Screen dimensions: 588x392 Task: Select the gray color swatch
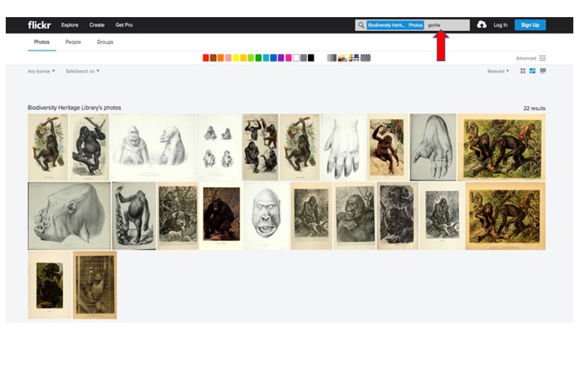pyautogui.click(x=303, y=58)
